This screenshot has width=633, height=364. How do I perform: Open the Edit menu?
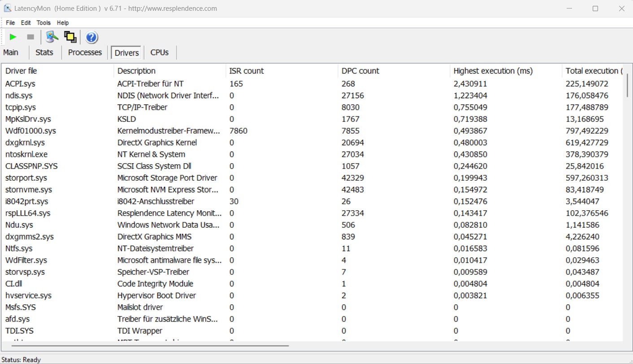click(26, 23)
